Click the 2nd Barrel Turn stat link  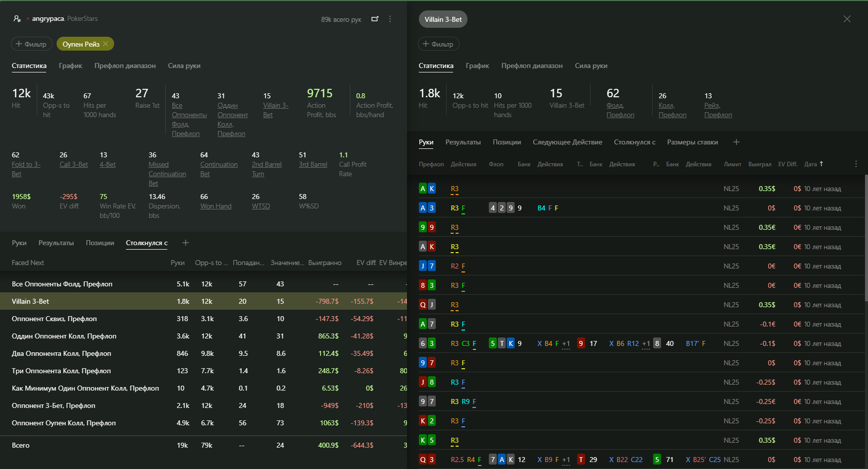coord(267,169)
